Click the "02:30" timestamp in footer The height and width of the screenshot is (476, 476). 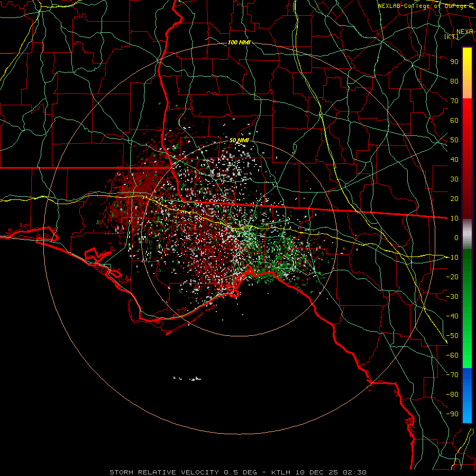[x=354, y=472]
